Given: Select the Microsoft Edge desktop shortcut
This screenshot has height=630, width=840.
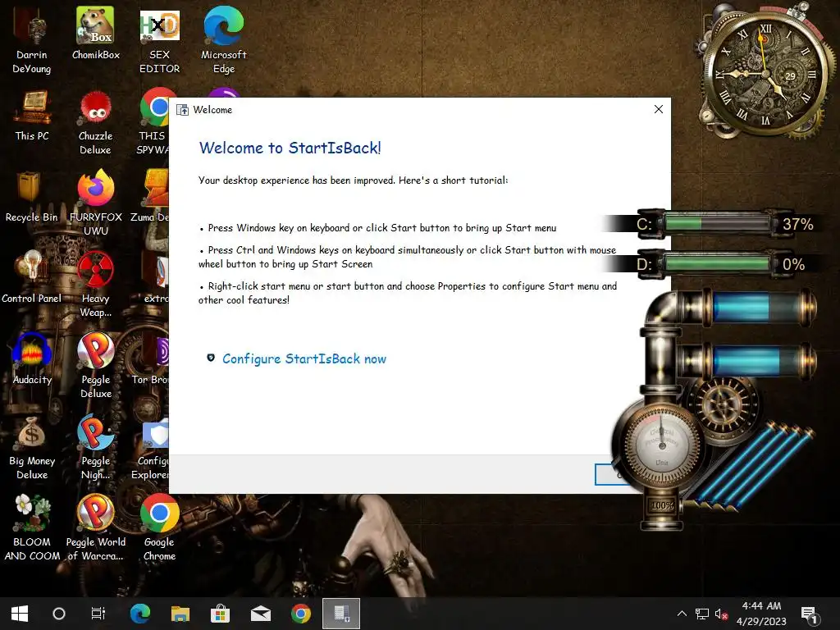Looking at the screenshot, I should [x=223, y=39].
